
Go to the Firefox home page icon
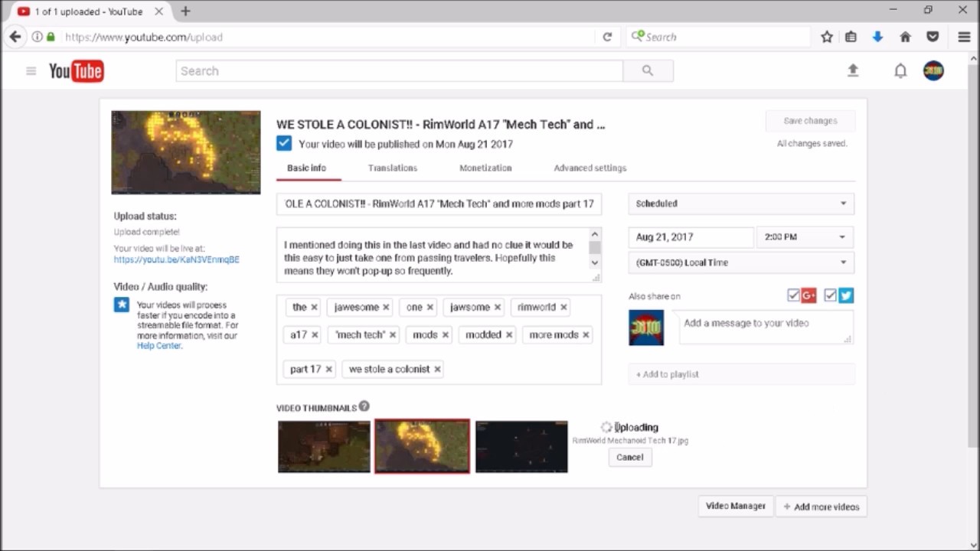pyautogui.click(x=905, y=37)
